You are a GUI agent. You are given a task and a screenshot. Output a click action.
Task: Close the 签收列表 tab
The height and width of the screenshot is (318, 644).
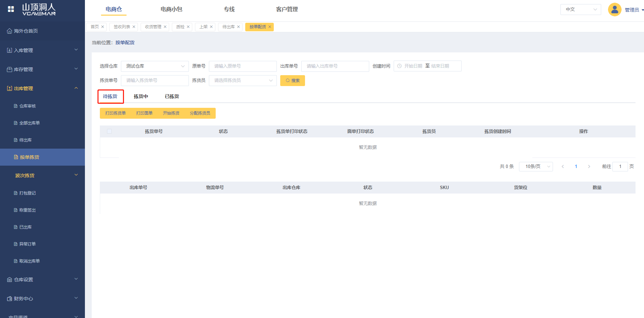click(x=134, y=27)
